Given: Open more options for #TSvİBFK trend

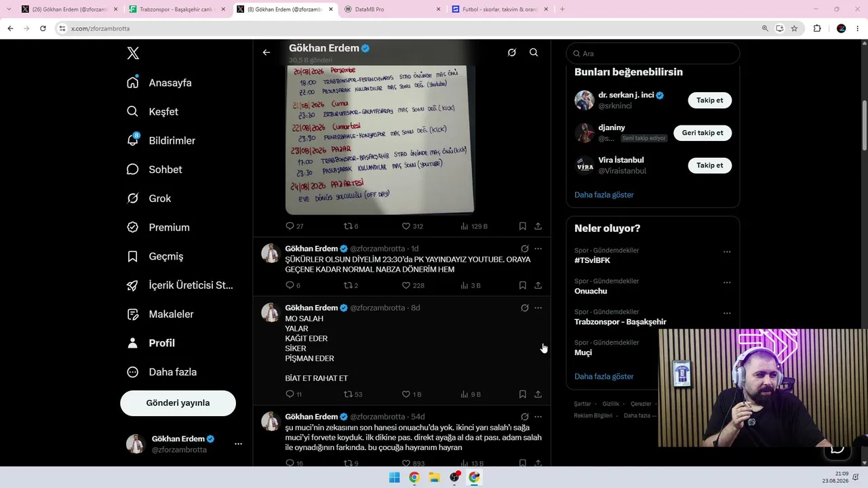Looking at the screenshot, I should (x=727, y=251).
